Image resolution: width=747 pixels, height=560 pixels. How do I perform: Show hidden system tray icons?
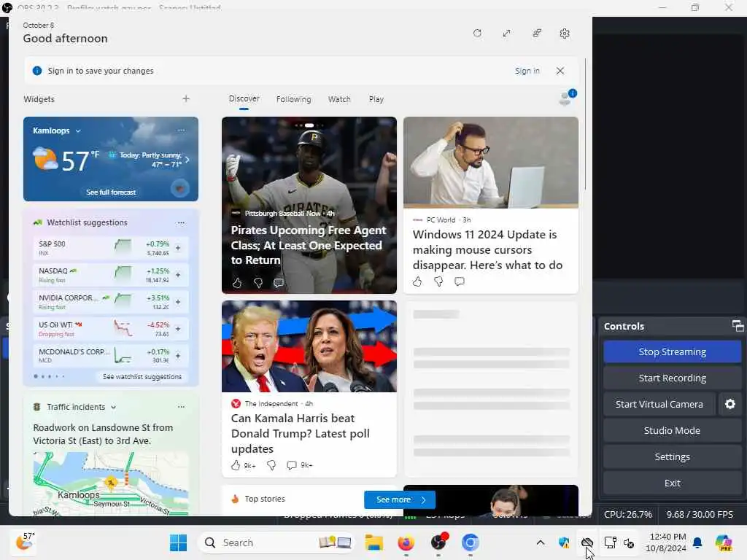pos(541,542)
